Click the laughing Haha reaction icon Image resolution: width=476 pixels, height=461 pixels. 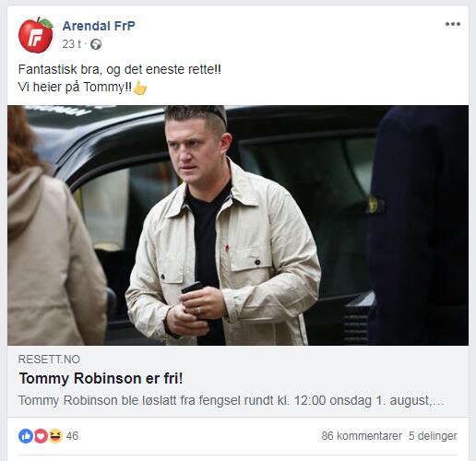click(55, 436)
